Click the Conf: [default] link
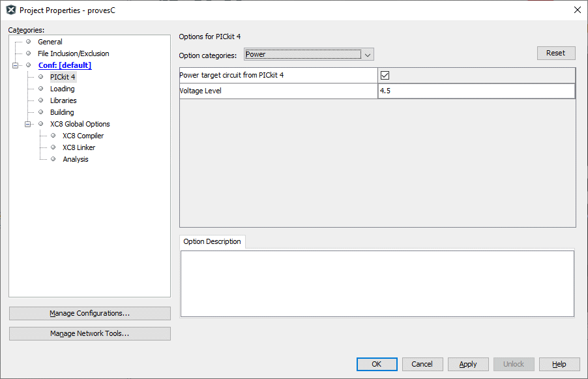 coord(65,65)
